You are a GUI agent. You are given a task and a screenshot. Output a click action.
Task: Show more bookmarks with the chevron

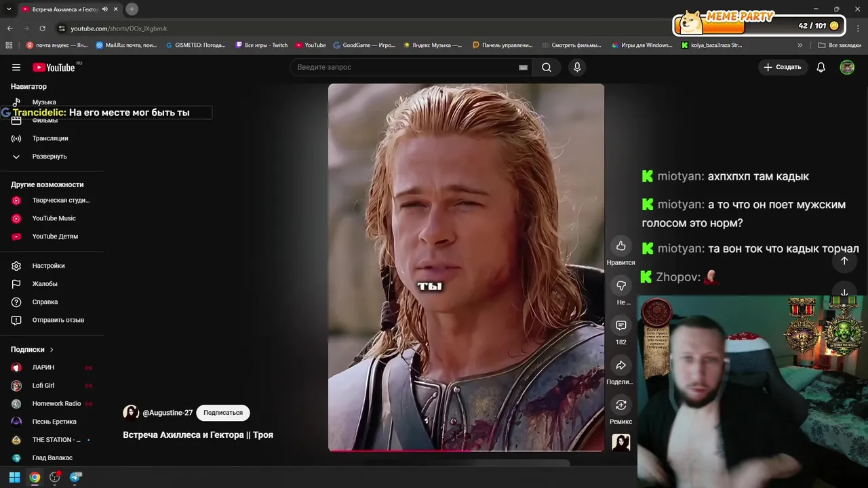[800, 45]
